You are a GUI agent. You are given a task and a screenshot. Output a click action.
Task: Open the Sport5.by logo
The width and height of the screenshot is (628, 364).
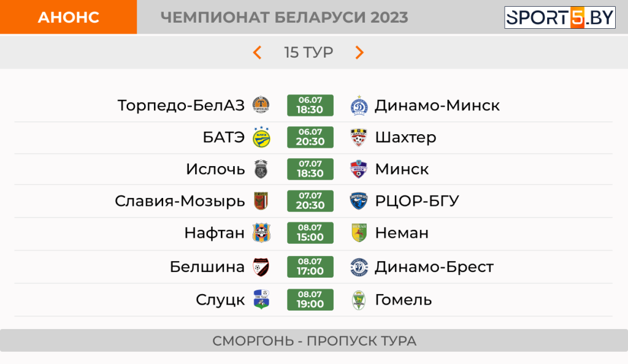coord(559,17)
